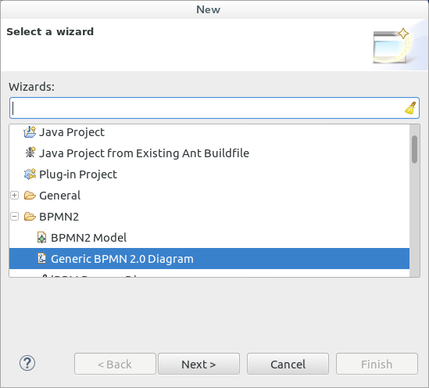The height and width of the screenshot is (388, 429).
Task: Click the Java Project wizard icon
Action: coord(29,132)
